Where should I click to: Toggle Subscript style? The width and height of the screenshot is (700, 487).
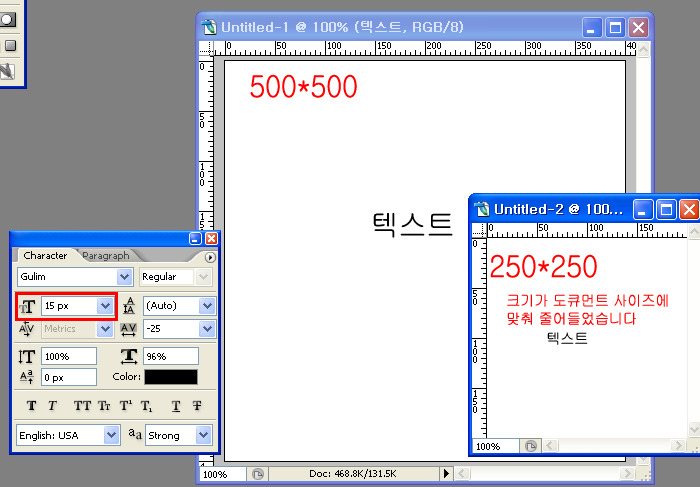coord(146,406)
